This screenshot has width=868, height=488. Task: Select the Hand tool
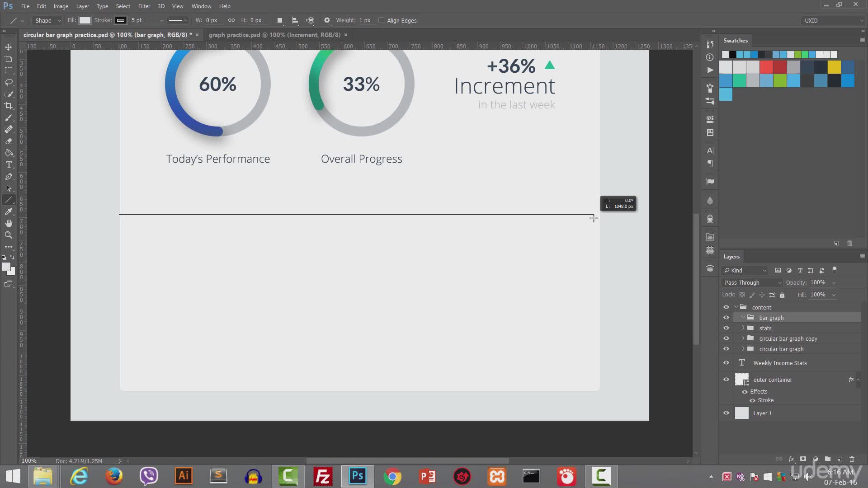point(9,223)
